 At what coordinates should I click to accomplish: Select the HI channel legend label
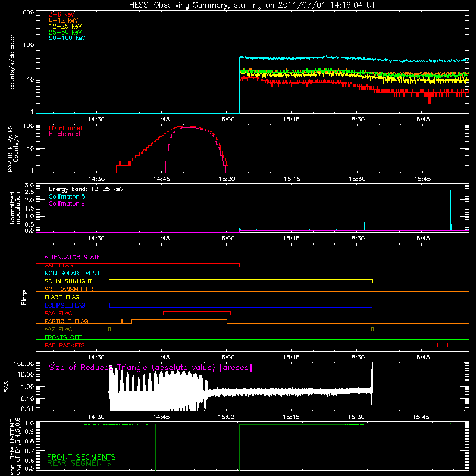[x=64, y=134]
